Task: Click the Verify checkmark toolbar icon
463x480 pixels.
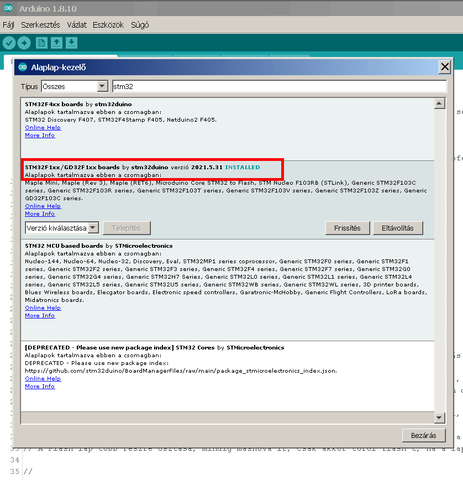Action: pos(9,43)
